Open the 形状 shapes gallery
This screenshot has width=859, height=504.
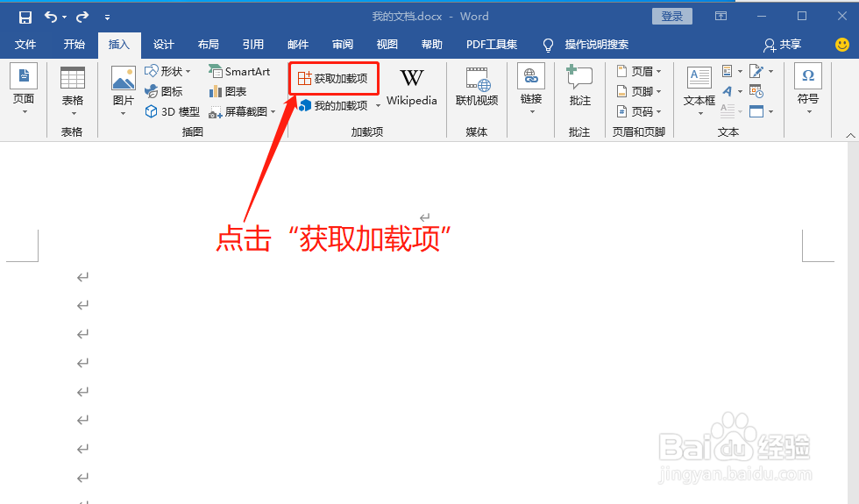click(x=168, y=71)
